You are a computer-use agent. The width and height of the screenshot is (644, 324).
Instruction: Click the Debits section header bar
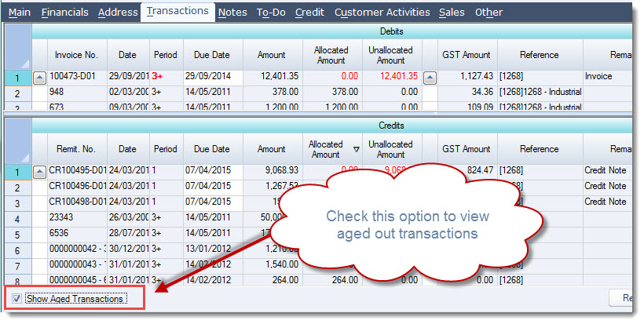[332, 31]
